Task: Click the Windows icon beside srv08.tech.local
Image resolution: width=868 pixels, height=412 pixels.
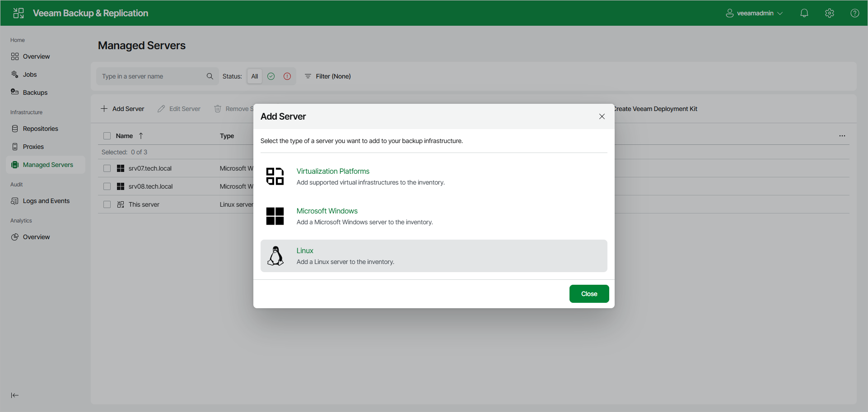Action: [x=121, y=186]
